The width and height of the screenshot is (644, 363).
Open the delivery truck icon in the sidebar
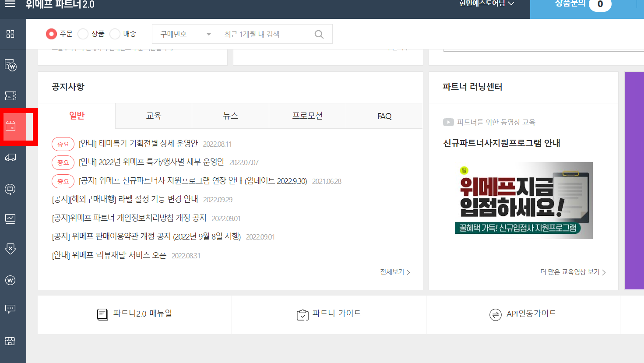coord(11,158)
